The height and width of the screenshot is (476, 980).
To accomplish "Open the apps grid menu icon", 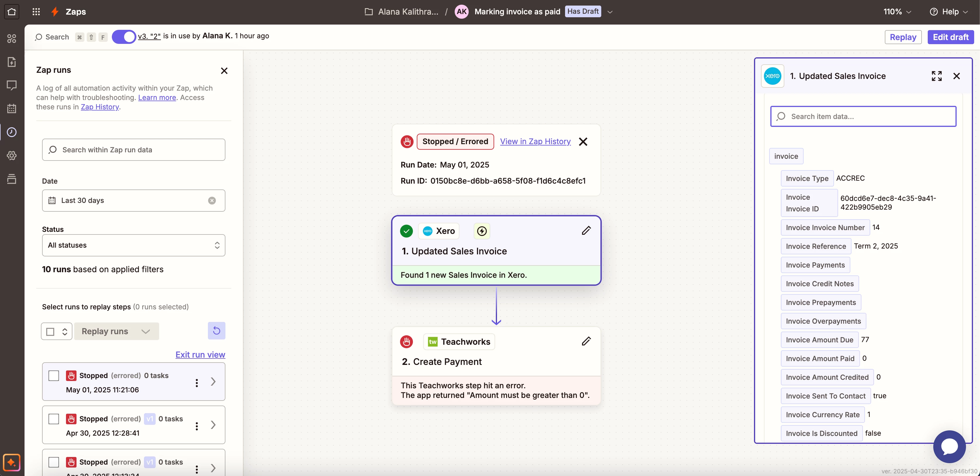I will tap(36, 11).
